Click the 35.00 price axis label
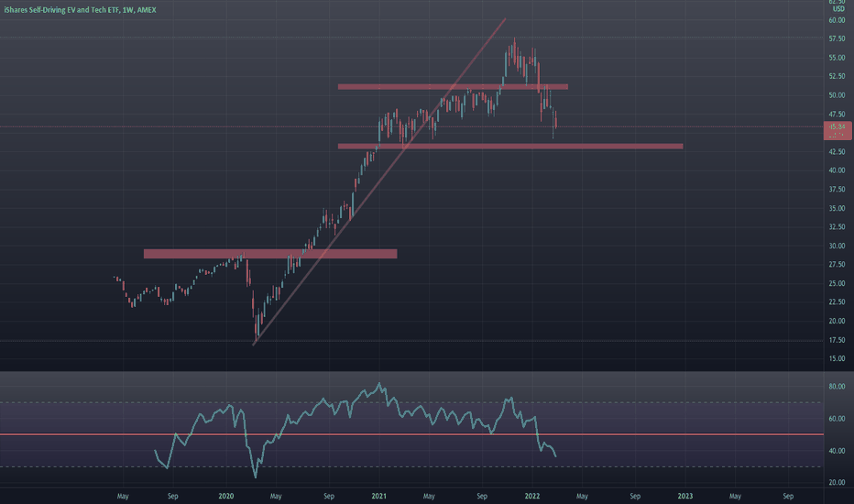The image size is (854, 504). click(x=837, y=208)
